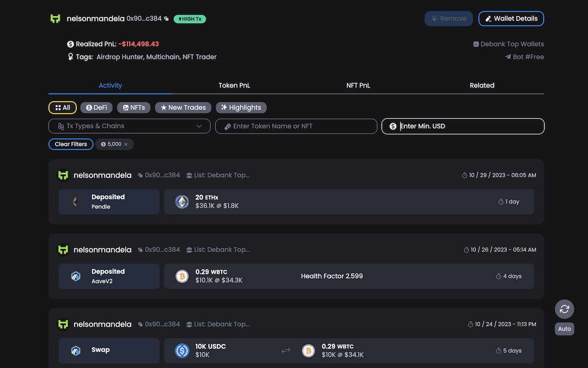This screenshot has width=588, height=368.
Task: Click the list icon in the 10/26/2023 card
Action: tap(189, 250)
